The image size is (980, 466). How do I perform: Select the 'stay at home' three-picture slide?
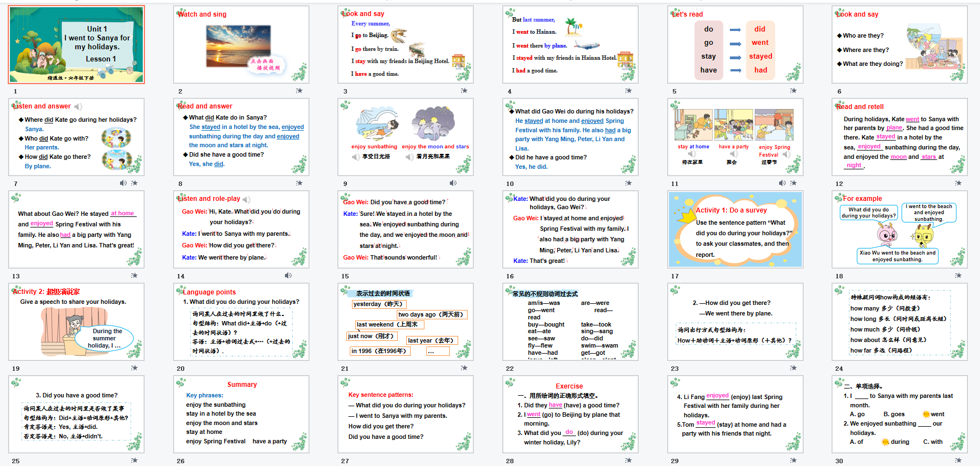point(735,137)
